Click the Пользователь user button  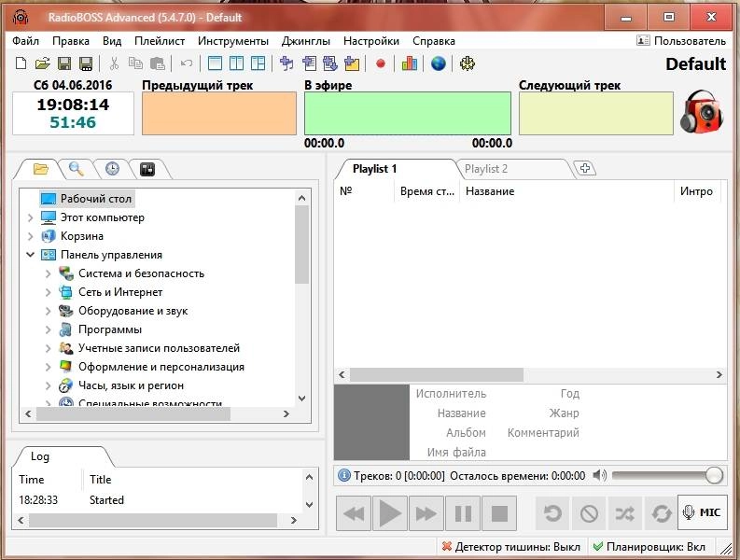tap(681, 41)
